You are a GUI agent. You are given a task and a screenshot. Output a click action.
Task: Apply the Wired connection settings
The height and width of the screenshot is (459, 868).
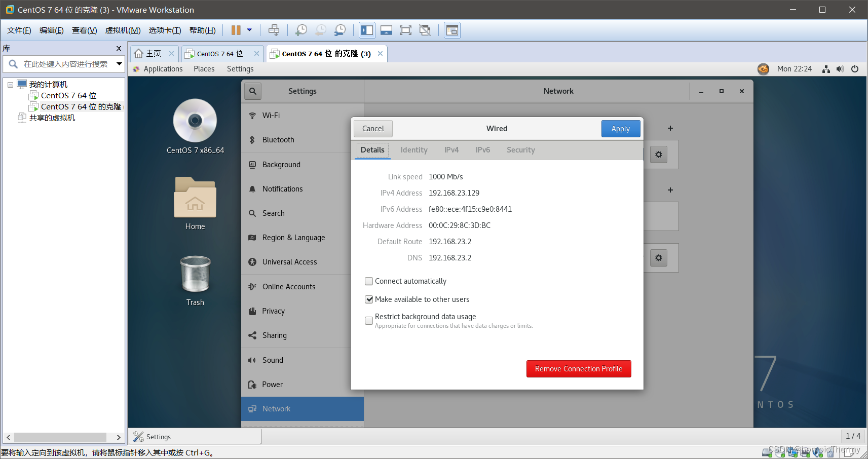pyautogui.click(x=620, y=129)
